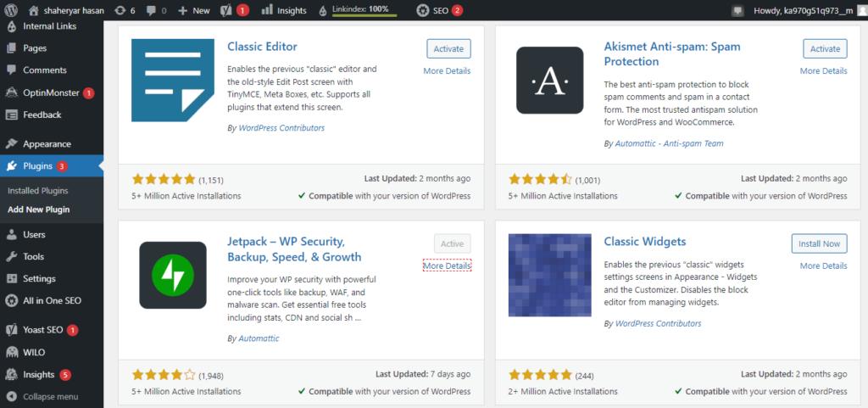Click the Linkindex droplet icon
Image resolution: width=868 pixels, height=408 pixels.
(x=325, y=10)
